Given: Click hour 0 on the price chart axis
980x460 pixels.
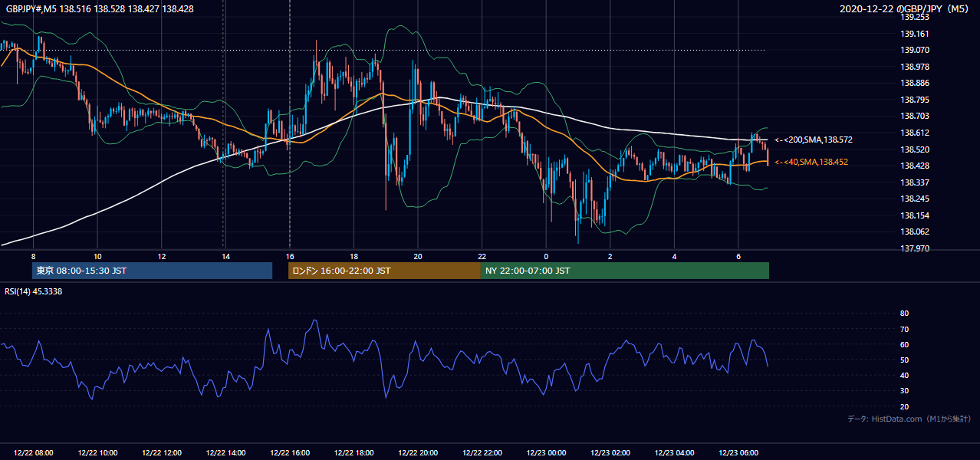Looking at the screenshot, I should click(546, 255).
